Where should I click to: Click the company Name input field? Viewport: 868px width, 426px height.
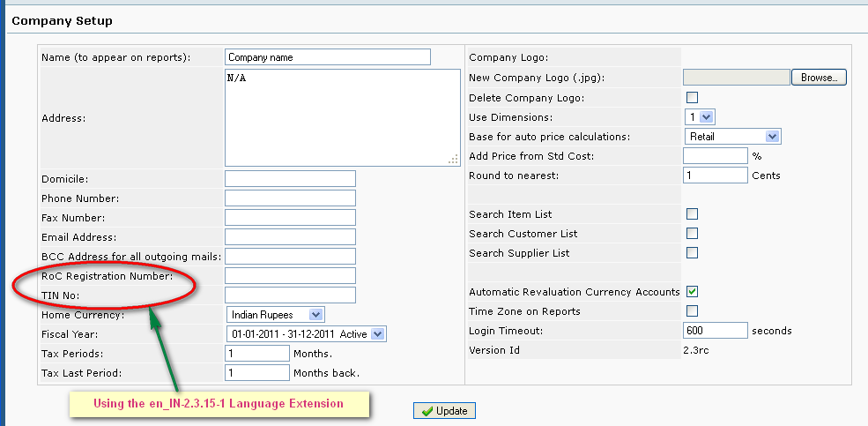coord(328,57)
